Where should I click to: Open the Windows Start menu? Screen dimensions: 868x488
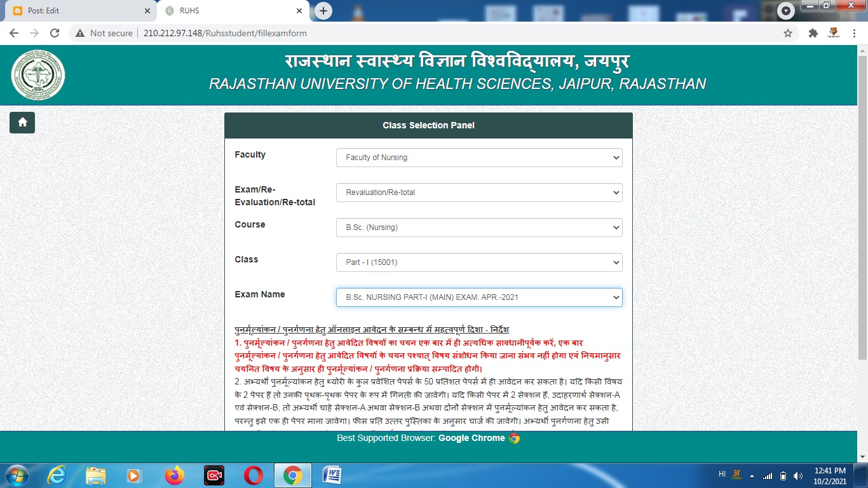click(16, 475)
